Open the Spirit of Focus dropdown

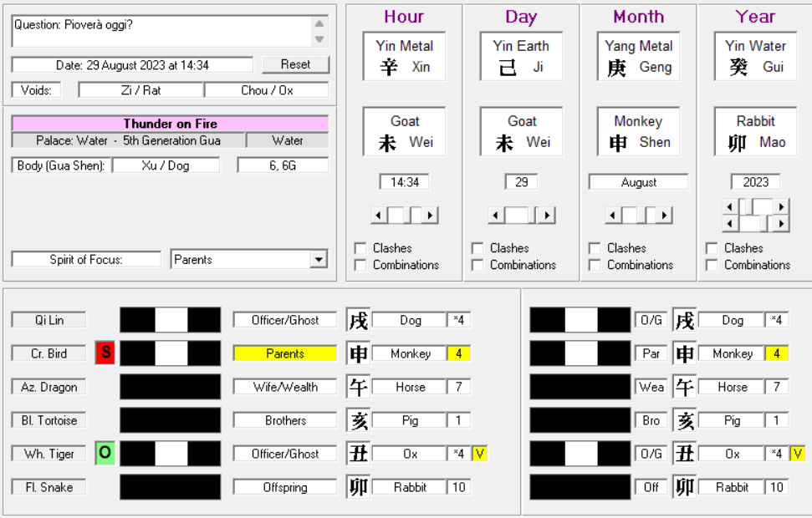tap(318, 260)
